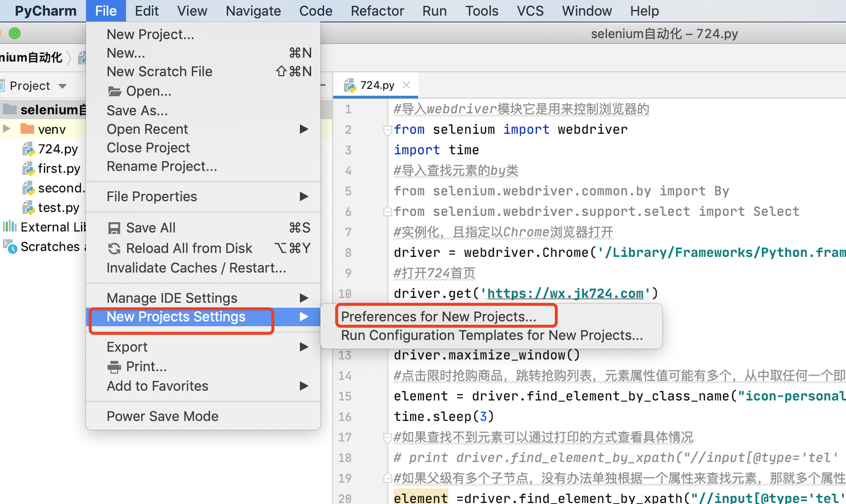Click 'from selenium.webdriver.common.by import By' line
The height and width of the screenshot is (504, 846).
point(561,191)
